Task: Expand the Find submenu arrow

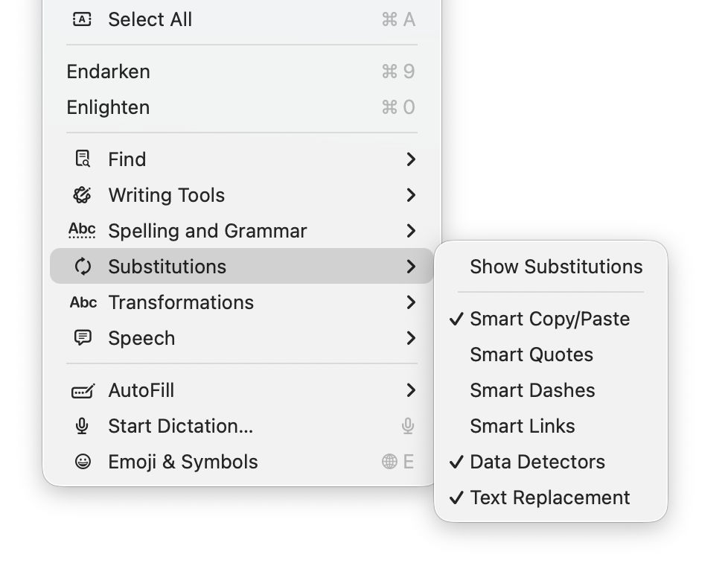Action: tap(410, 159)
